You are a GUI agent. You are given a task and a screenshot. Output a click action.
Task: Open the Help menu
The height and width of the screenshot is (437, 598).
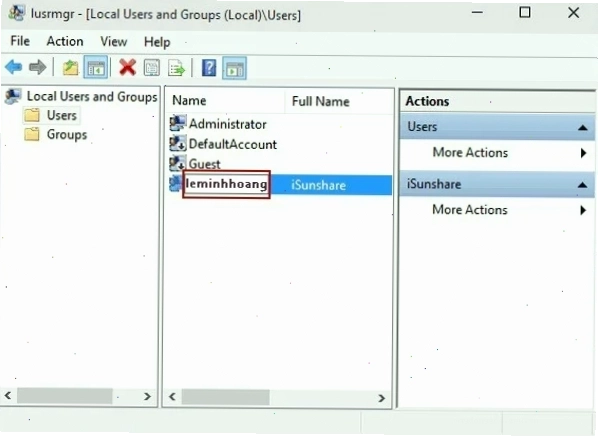click(x=157, y=42)
